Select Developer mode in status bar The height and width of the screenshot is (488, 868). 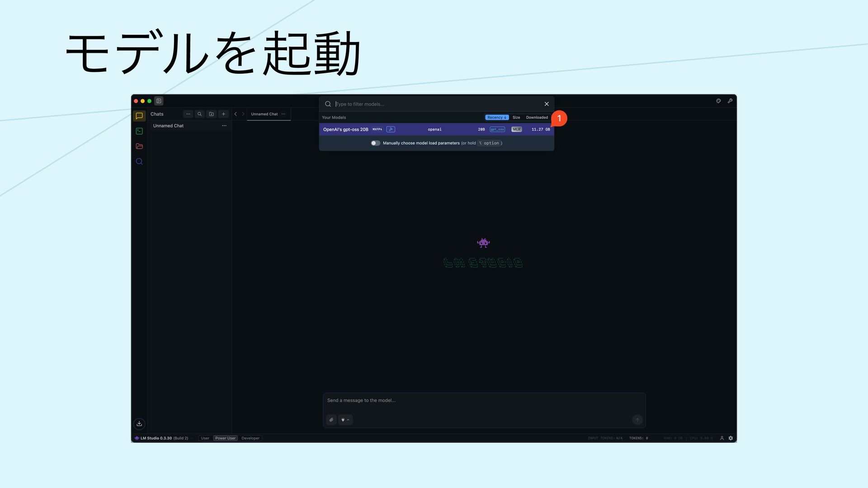(x=250, y=438)
